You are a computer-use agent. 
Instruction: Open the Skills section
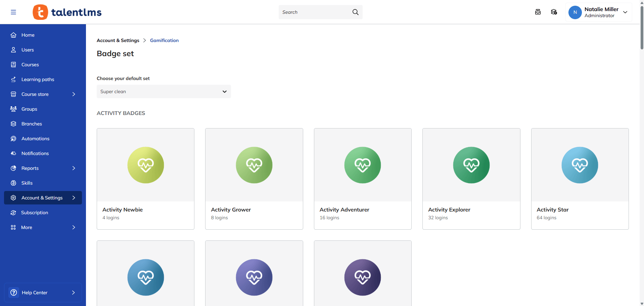(x=27, y=183)
